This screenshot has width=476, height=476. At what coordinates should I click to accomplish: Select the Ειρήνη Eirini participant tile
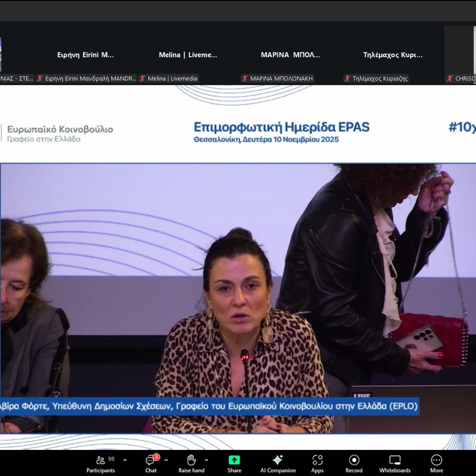point(86,55)
